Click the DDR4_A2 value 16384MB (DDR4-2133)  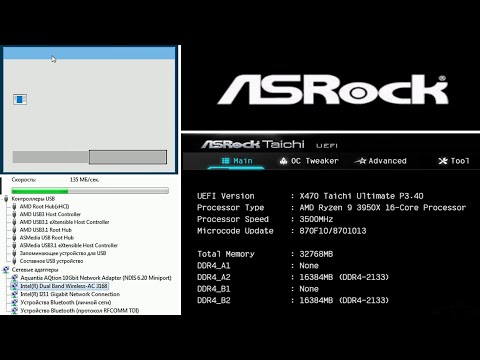[x=344, y=277]
